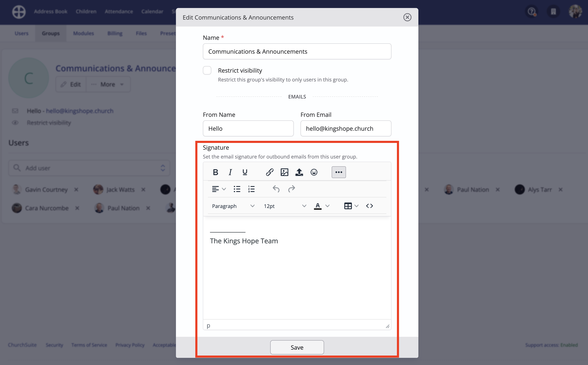Open the 12pt font size dropdown
This screenshot has height=365, width=588.
[284, 206]
